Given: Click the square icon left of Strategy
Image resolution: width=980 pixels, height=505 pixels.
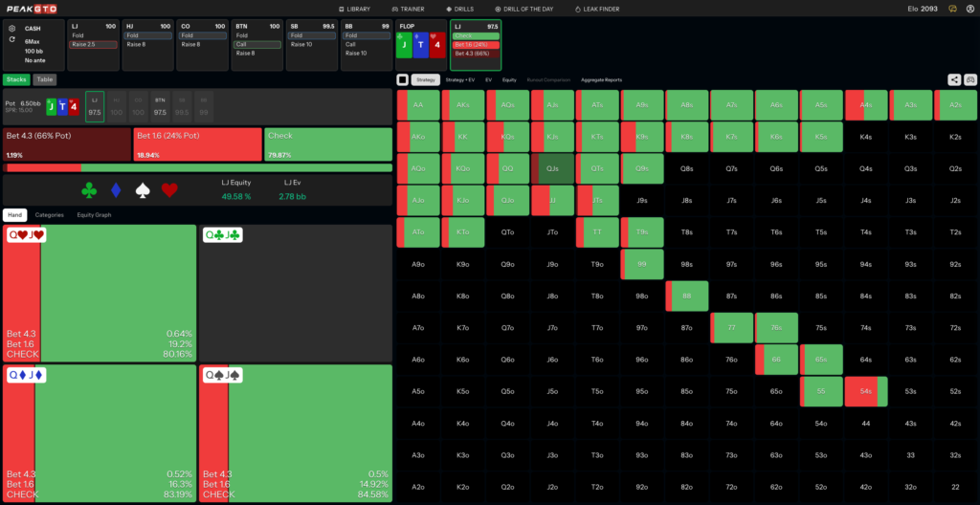Looking at the screenshot, I should [403, 79].
